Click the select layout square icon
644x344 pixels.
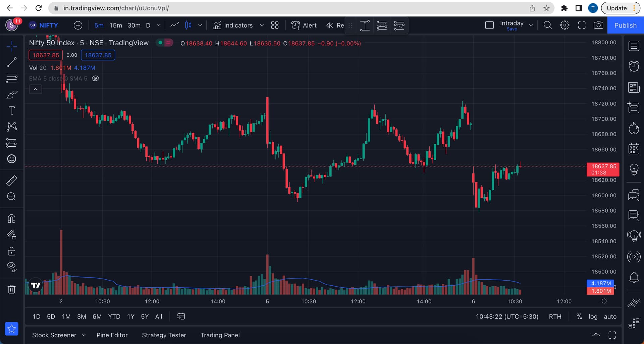tap(489, 25)
